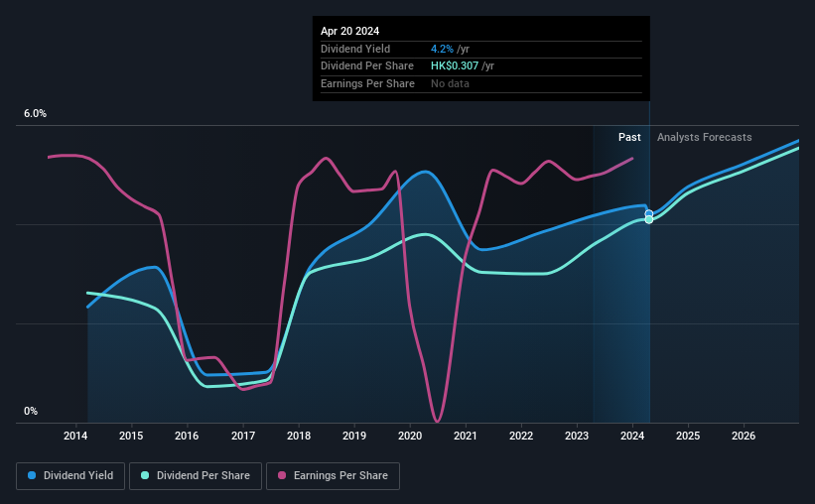Click the teal Dividend Per Share data point marker
The width and height of the screenshot is (815, 504).
pos(648,220)
